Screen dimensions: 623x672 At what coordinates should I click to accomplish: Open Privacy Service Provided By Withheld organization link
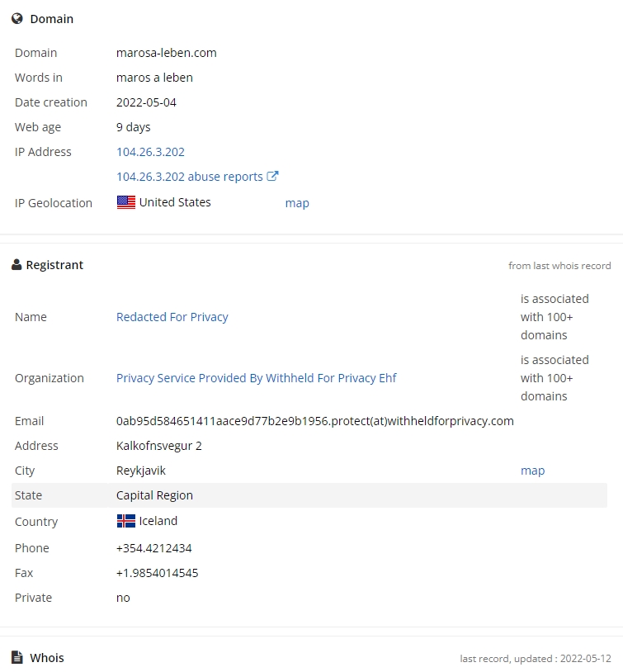point(257,378)
